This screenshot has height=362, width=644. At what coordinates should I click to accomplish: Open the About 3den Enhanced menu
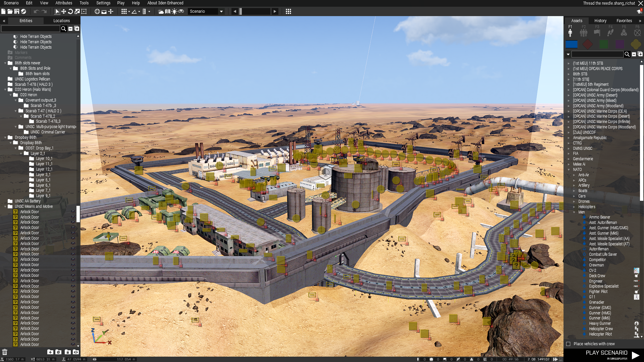[165, 3]
